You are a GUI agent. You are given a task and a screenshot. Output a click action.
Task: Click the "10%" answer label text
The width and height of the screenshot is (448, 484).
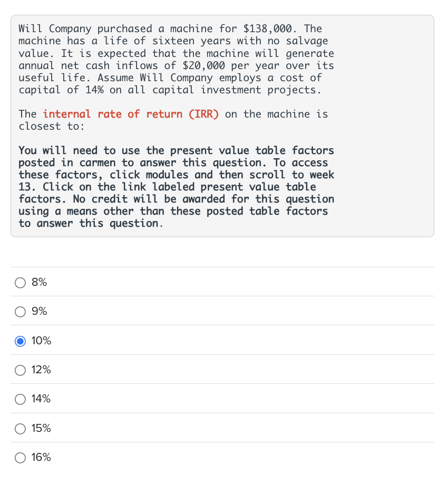[x=41, y=341]
